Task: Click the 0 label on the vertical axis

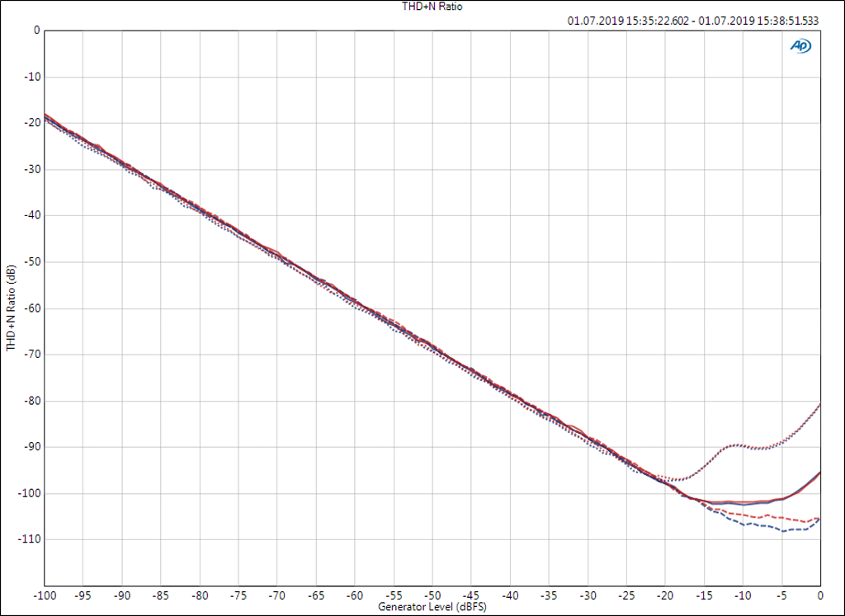Action: (x=36, y=31)
